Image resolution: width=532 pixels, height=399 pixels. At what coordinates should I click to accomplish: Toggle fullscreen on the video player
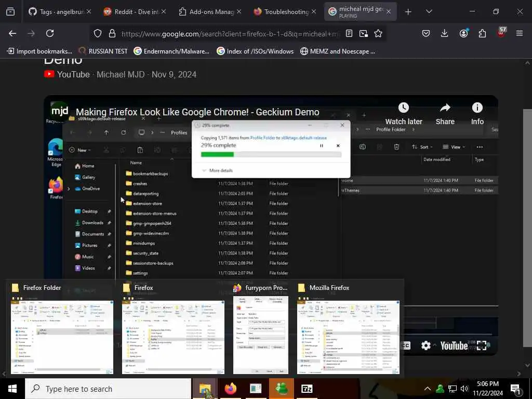[x=482, y=345]
